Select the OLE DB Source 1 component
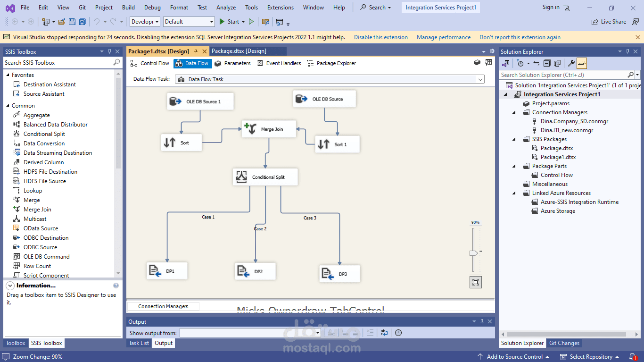The width and height of the screenshot is (644, 362). pos(200,101)
